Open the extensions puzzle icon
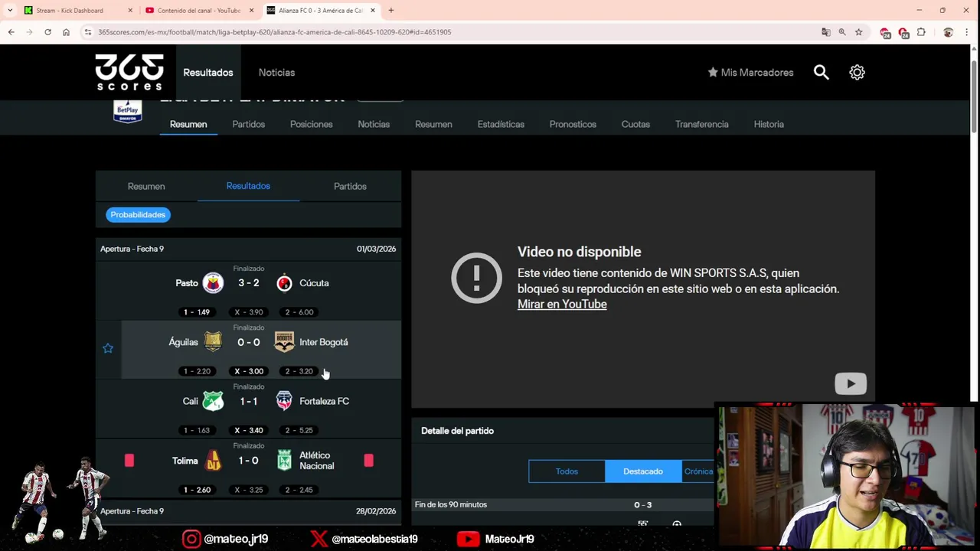Image resolution: width=980 pixels, height=551 pixels. pos(921,32)
